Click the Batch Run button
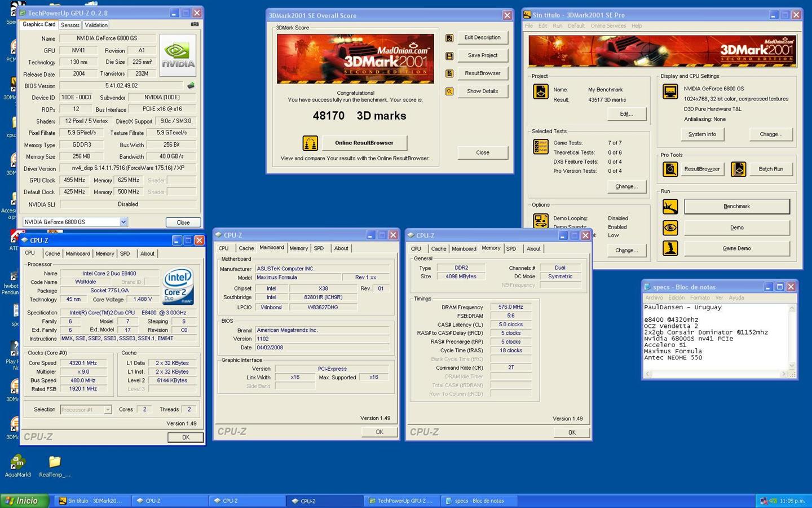 771,169
